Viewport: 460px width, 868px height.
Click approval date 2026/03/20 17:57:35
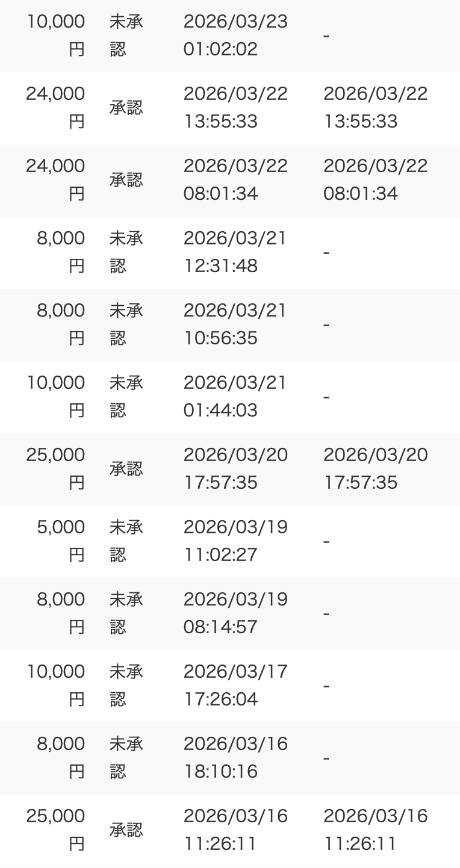[376, 469]
